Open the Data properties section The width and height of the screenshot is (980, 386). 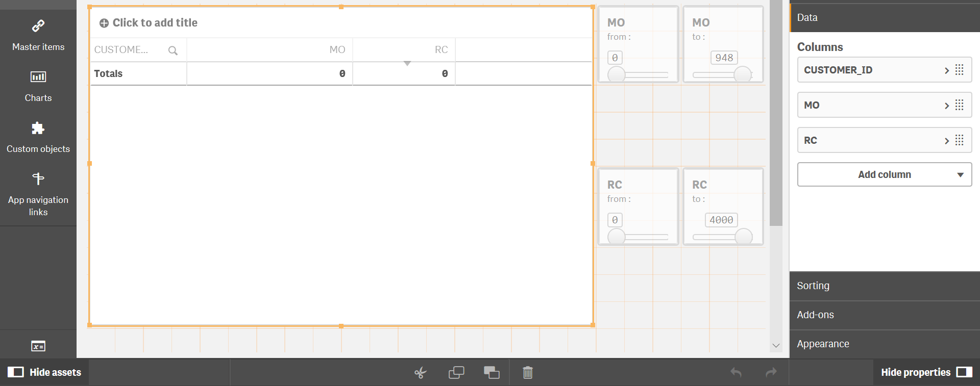click(885, 17)
